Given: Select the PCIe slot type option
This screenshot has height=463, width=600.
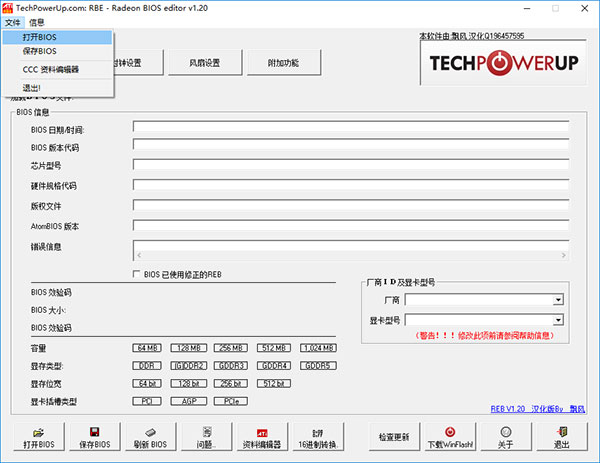Looking at the screenshot, I should [x=232, y=402].
